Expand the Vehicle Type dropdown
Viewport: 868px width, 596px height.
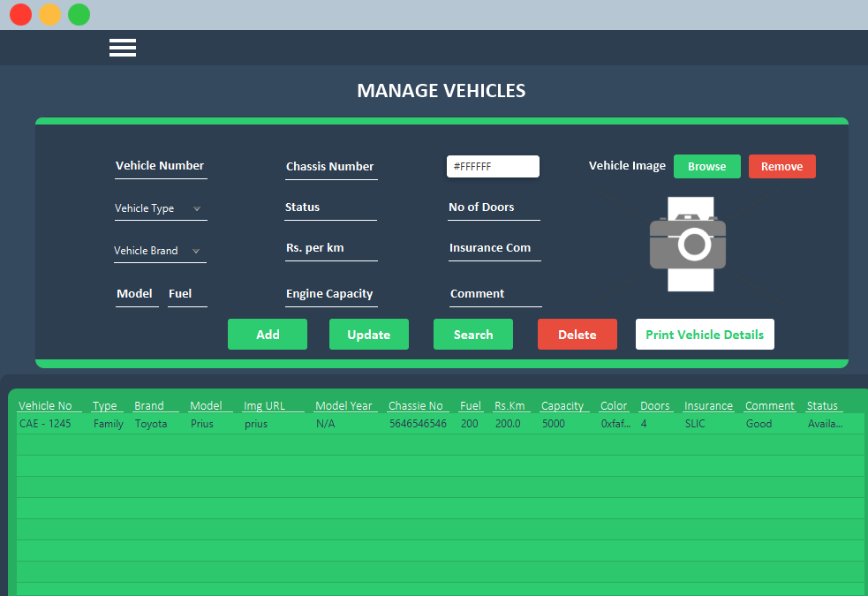pyautogui.click(x=161, y=208)
